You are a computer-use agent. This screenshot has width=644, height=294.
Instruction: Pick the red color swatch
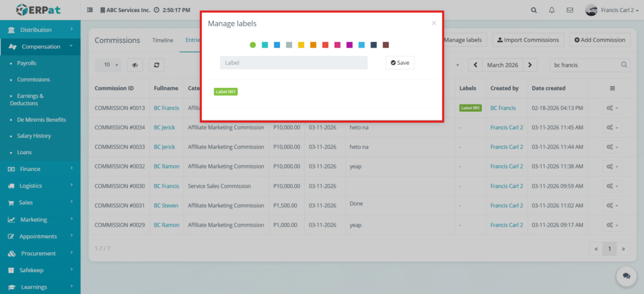(325, 45)
